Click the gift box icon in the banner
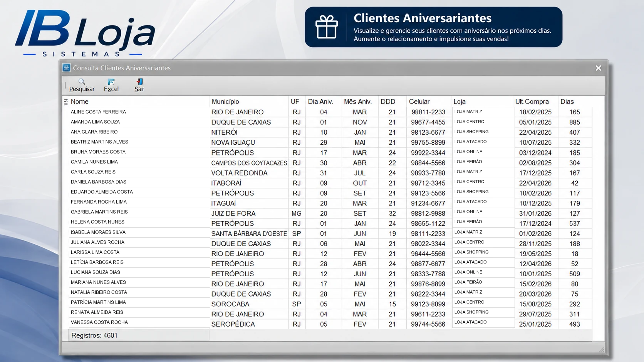 pos(327,27)
